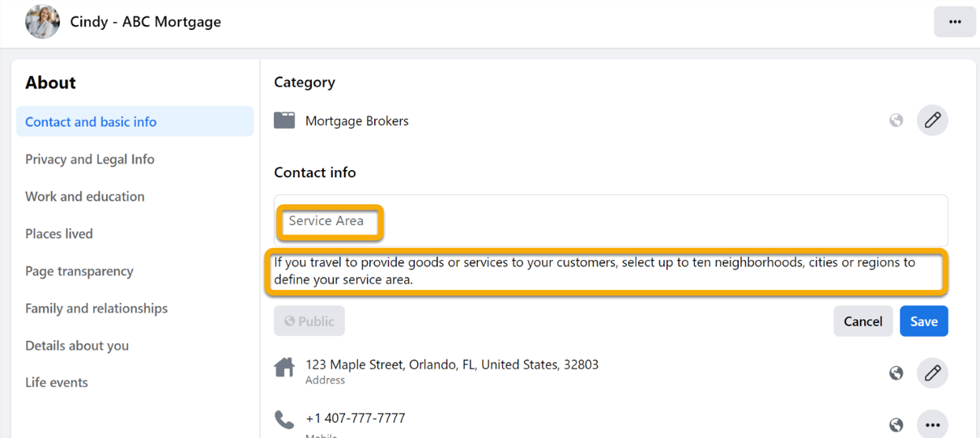Click the globe privacy icon beside category
The height and width of the screenshot is (438, 980).
coord(896,121)
